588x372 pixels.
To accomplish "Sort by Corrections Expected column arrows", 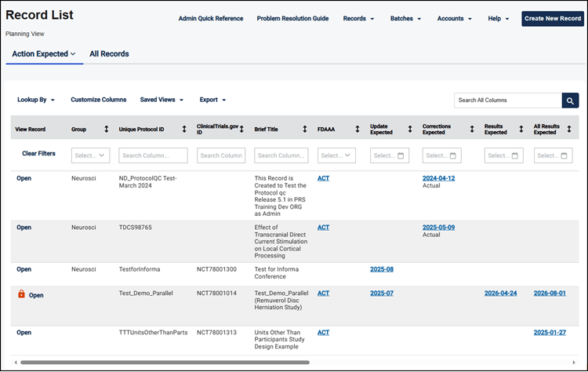I will tap(472, 129).
